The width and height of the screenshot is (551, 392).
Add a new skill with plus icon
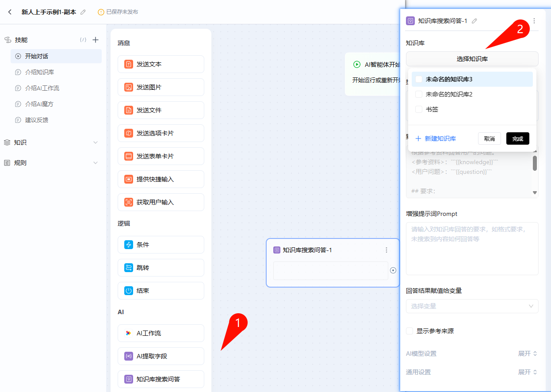click(96, 40)
